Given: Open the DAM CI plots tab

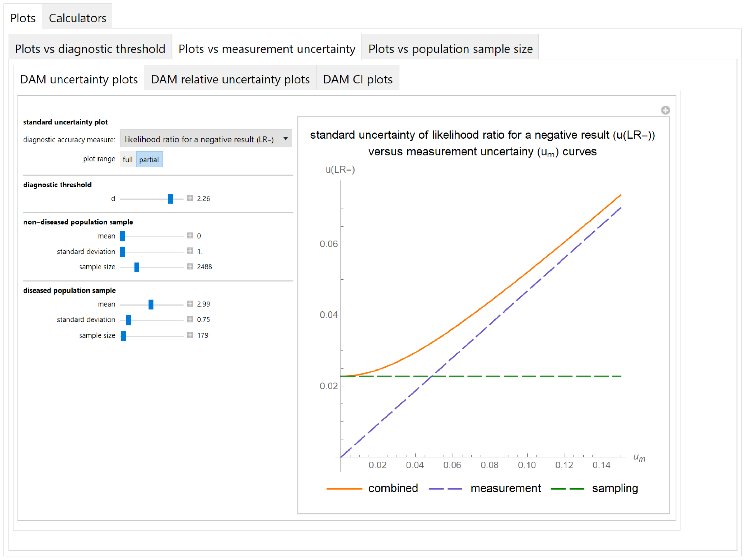Looking at the screenshot, I should (357, 79).
